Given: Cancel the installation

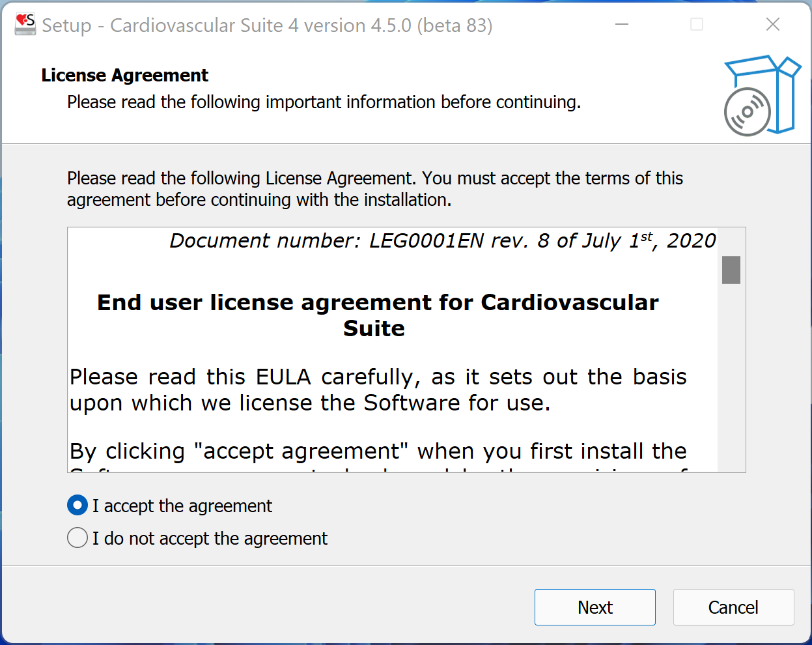Looking at the screenshot, I should pyautogui.click(x=733, y=607).
